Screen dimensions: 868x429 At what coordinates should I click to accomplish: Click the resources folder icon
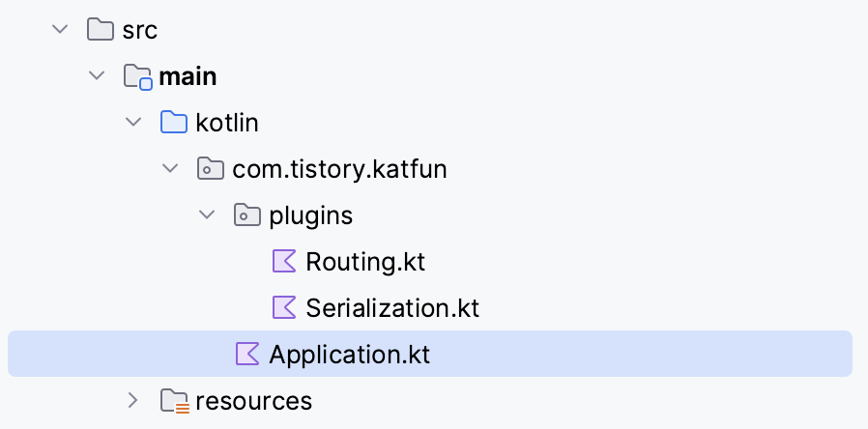(175, 401)
